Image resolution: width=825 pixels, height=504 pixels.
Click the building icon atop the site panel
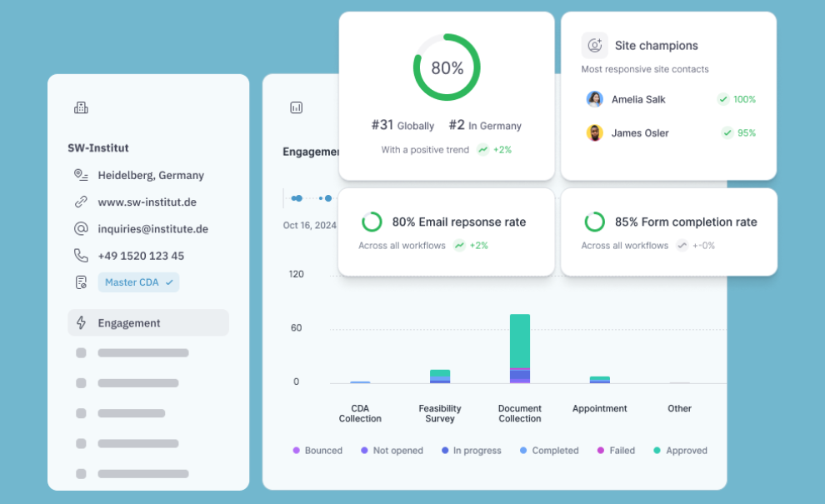(x=81, y=107)
